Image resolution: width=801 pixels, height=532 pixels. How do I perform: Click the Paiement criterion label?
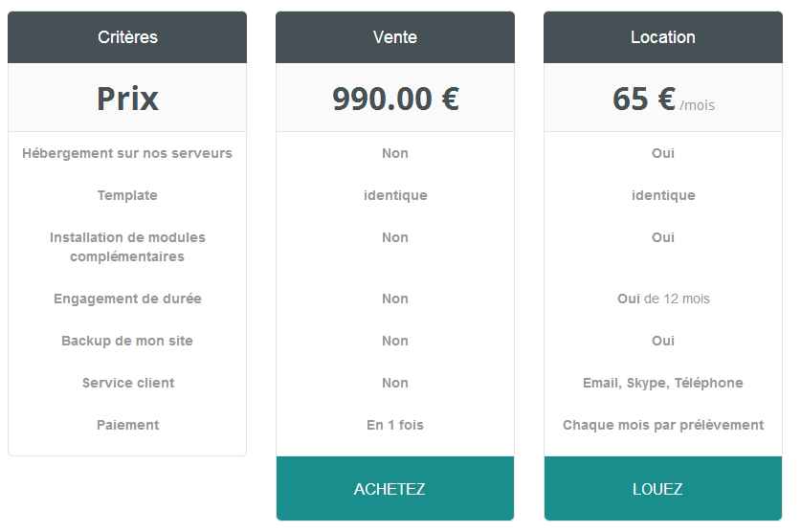coord(127,425)
